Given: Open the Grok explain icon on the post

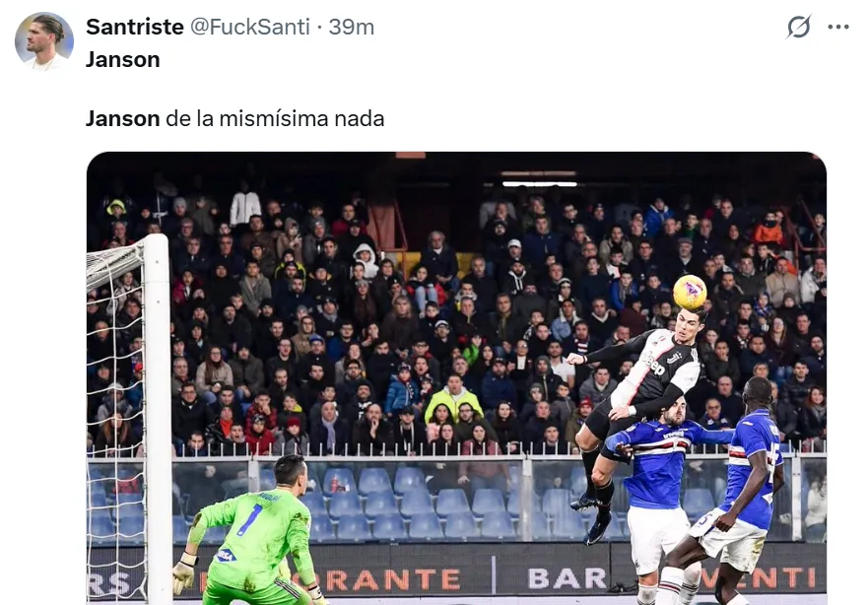Looking at the screenshot, I should point(798,27).
